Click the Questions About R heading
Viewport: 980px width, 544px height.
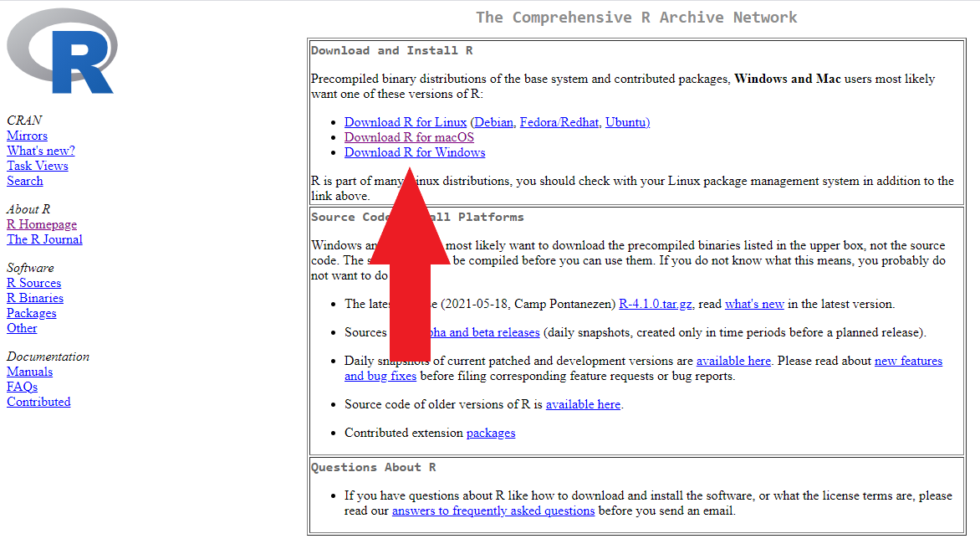click(x=373, y=468)
